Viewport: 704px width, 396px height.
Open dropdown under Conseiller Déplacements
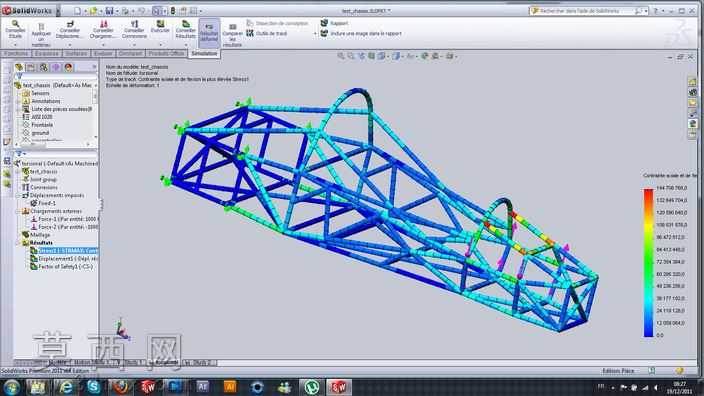(70, 45)
